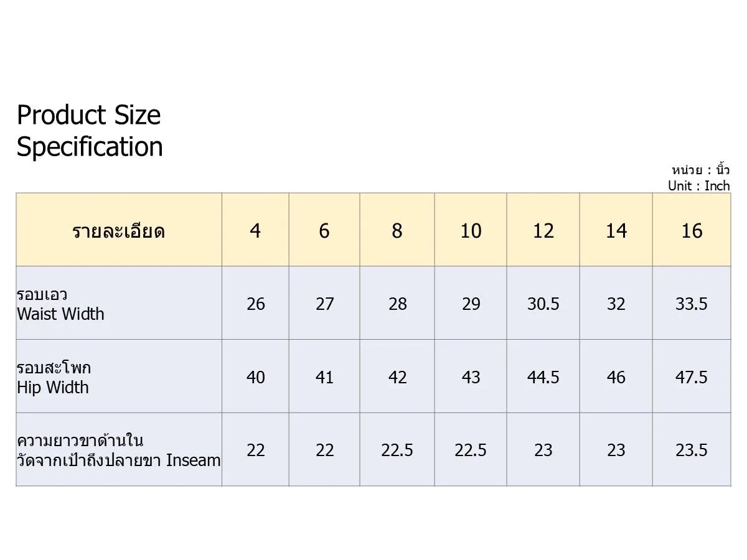Select the size 10 column header

click(x=471, y=231)
